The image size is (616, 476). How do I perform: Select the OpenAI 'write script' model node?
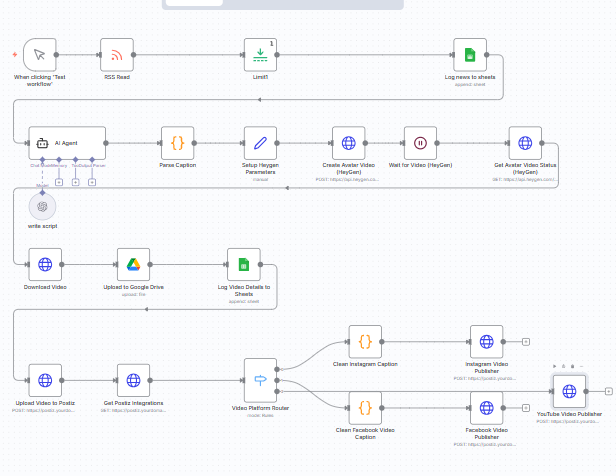(x=42, y=206)
